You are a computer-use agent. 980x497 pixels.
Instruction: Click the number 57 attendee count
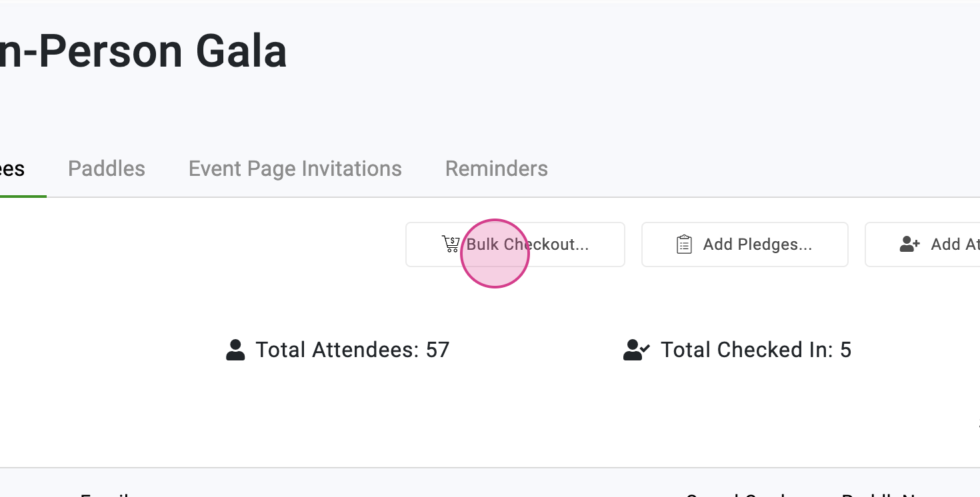click(x=437, y=350)
